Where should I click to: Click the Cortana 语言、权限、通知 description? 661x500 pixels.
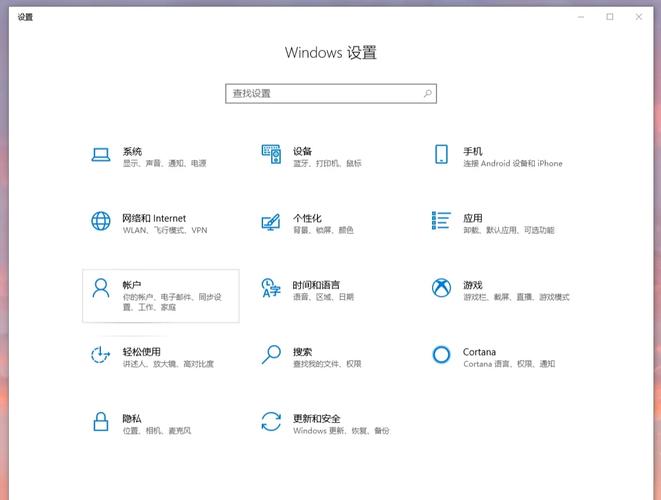(509, 364)
